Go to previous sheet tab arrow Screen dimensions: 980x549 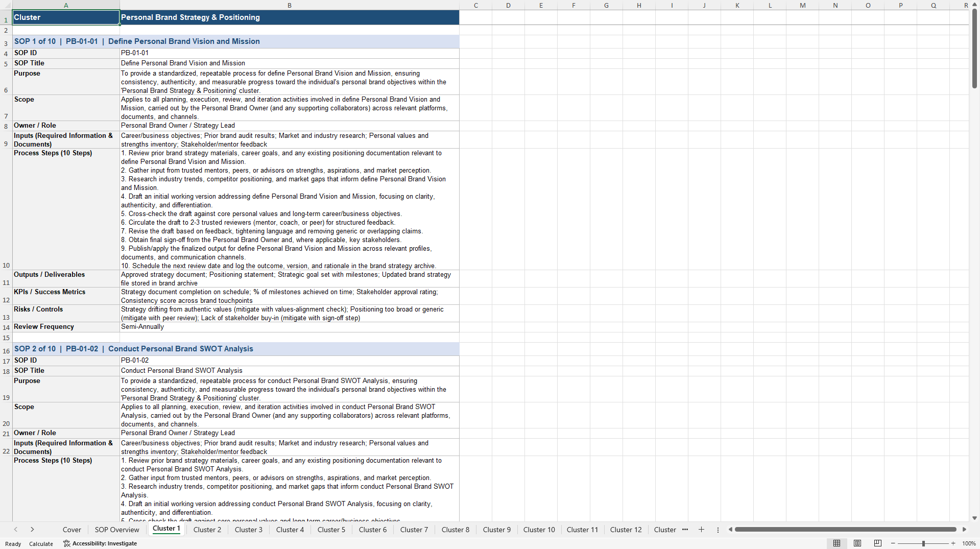pyautogui.click(x=16, y=530)
